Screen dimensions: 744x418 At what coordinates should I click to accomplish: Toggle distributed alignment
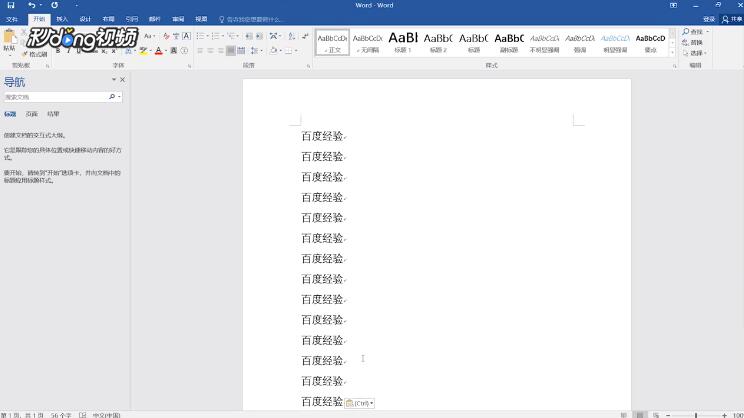coord(241,51)
